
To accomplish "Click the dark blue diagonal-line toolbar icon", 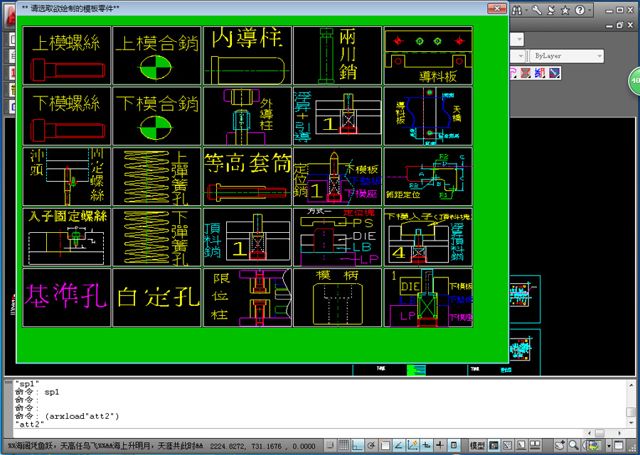I will pyautogui.click(x=554, y=73).
